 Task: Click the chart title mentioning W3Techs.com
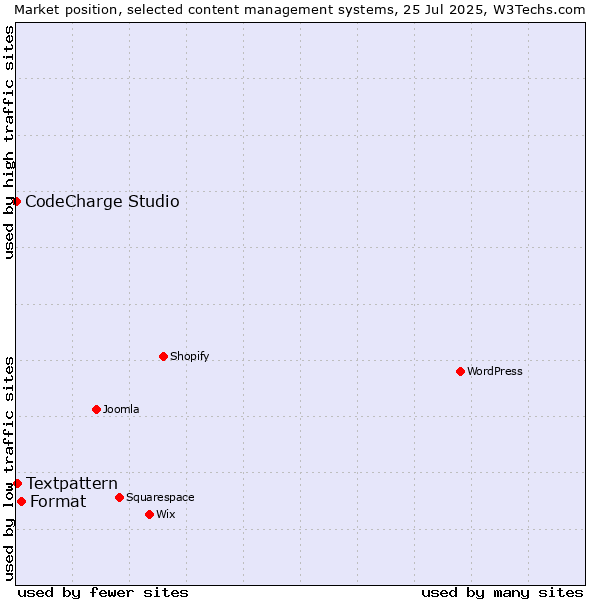[x=300, y=10]
